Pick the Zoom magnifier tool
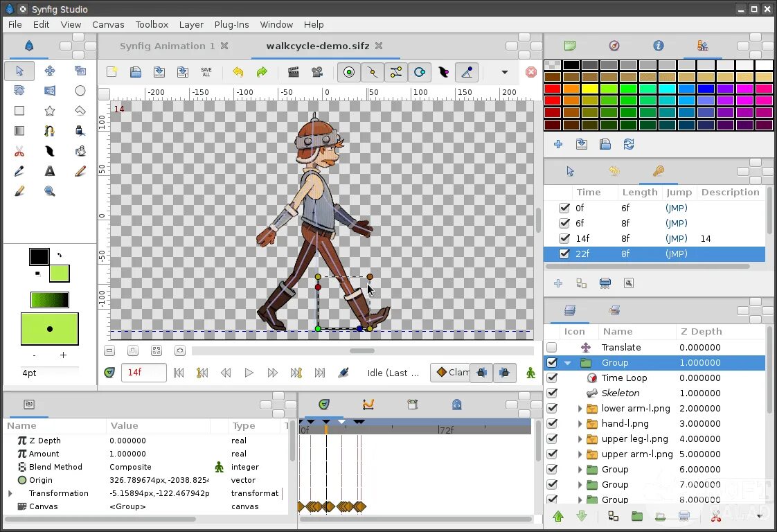The width and height of the screenshot is (777, 532). (x=50, y=191)
